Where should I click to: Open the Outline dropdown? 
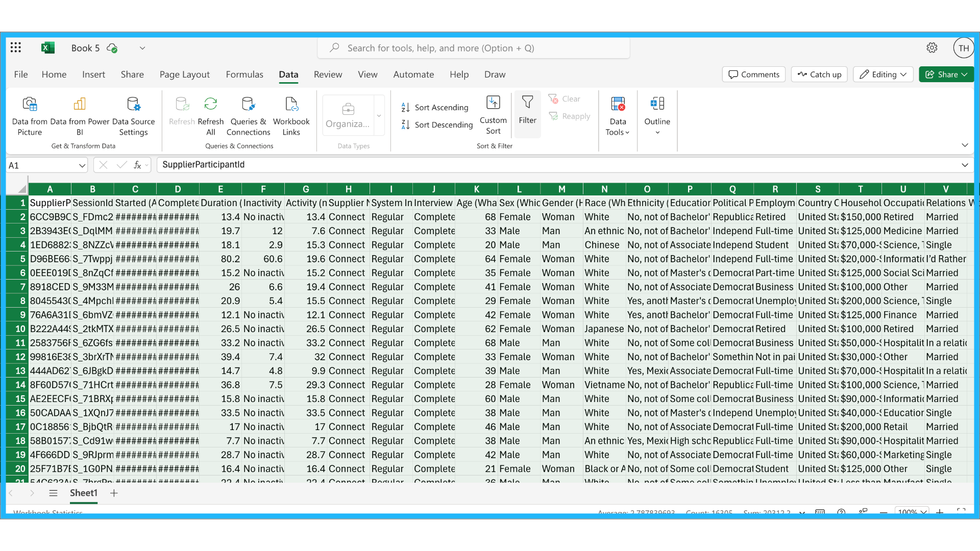pyautogui.click(x=657, y=117)
